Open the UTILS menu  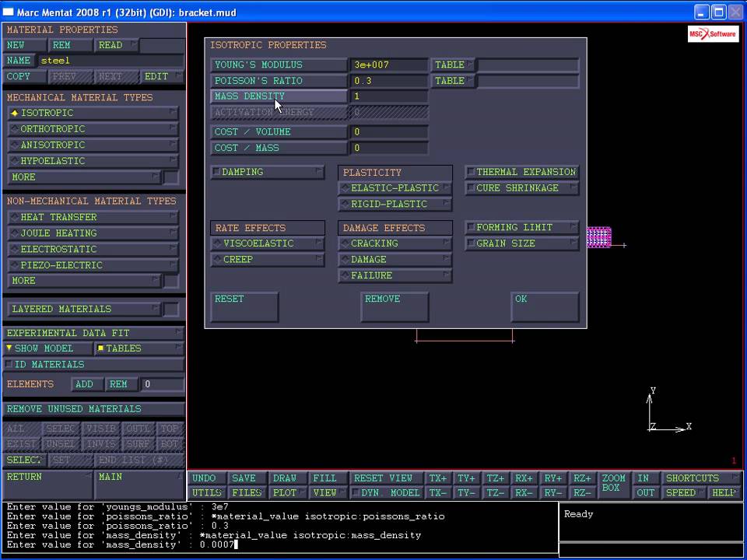coord(207,493)
